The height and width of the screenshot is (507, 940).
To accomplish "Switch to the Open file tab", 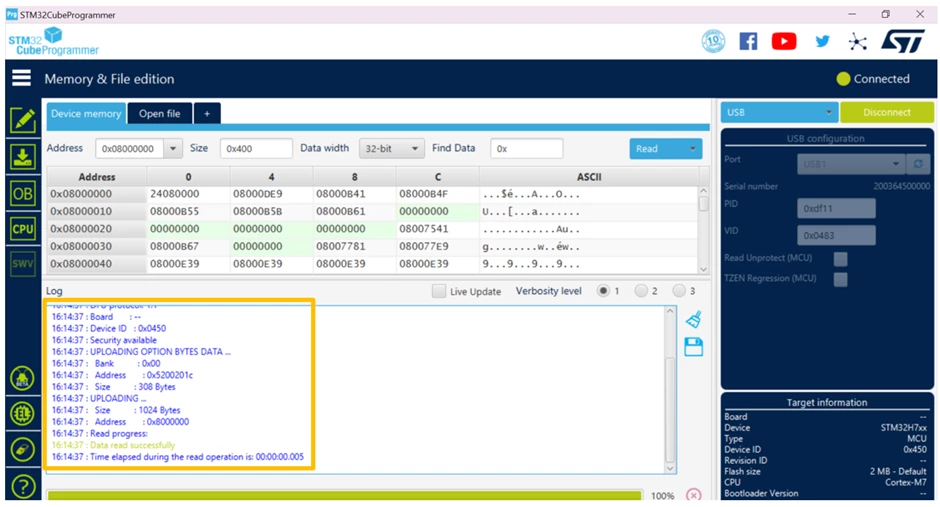I will pos(159,113).
